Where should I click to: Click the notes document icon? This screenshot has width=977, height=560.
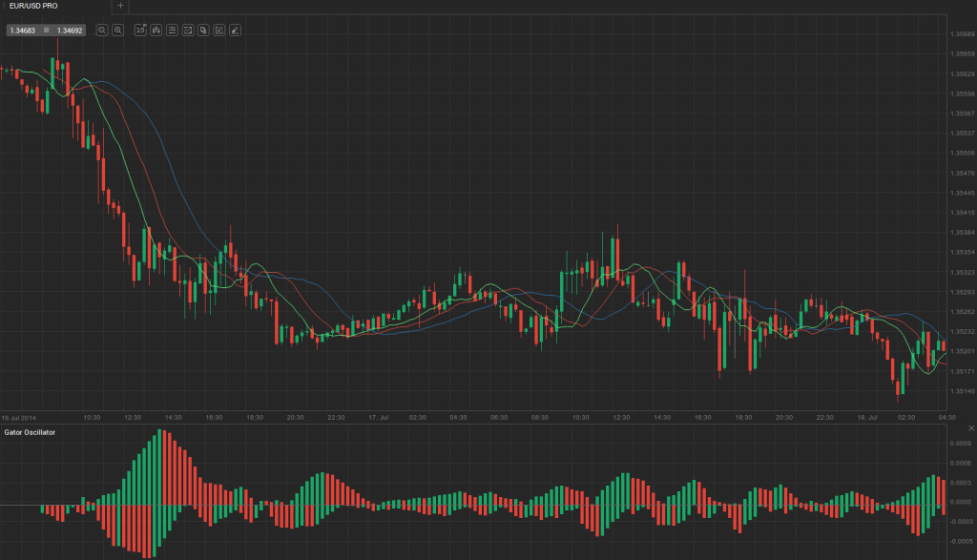tap(218, 30)
